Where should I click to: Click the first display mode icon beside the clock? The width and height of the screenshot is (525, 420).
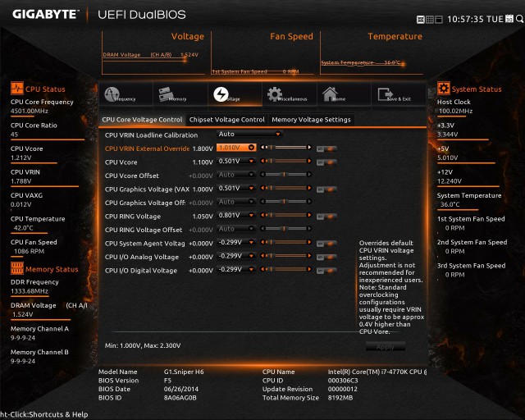pyautogui.click(x=421, y=20)
